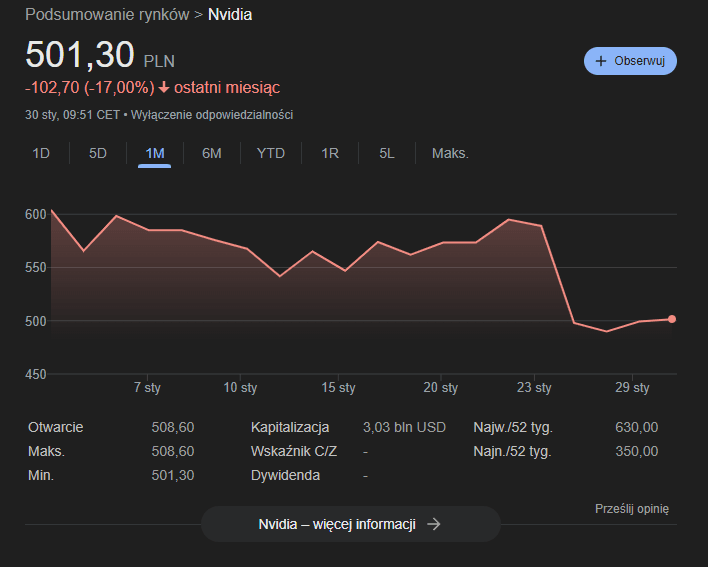Click the Obserwuj follow button

tap(630, 61)
